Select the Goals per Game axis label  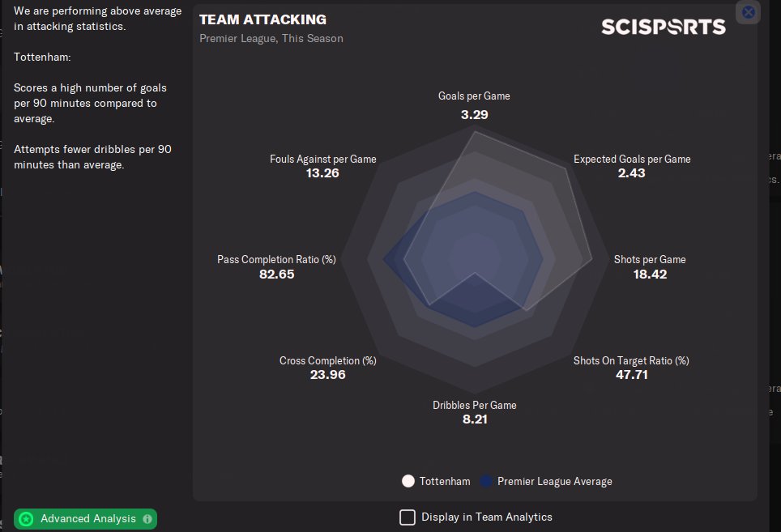pos(474,96)
